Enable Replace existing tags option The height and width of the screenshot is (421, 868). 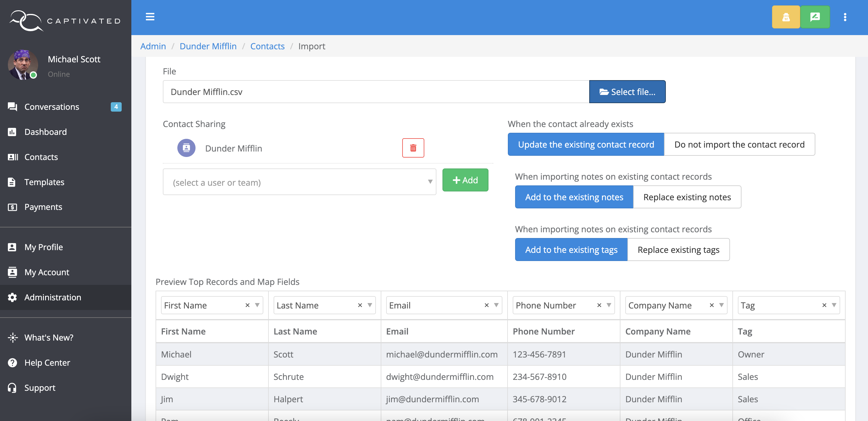point(678,249)
